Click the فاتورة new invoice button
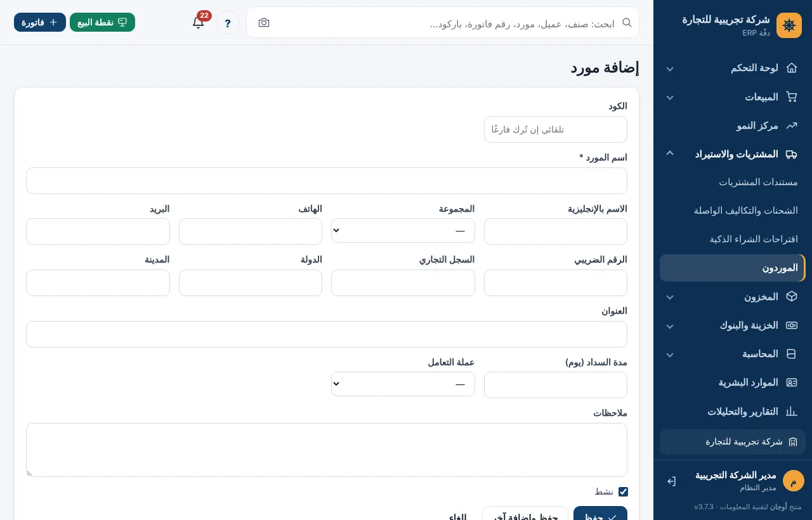The height and width of the screenshot is (520, 812). (x=40, y=22)
